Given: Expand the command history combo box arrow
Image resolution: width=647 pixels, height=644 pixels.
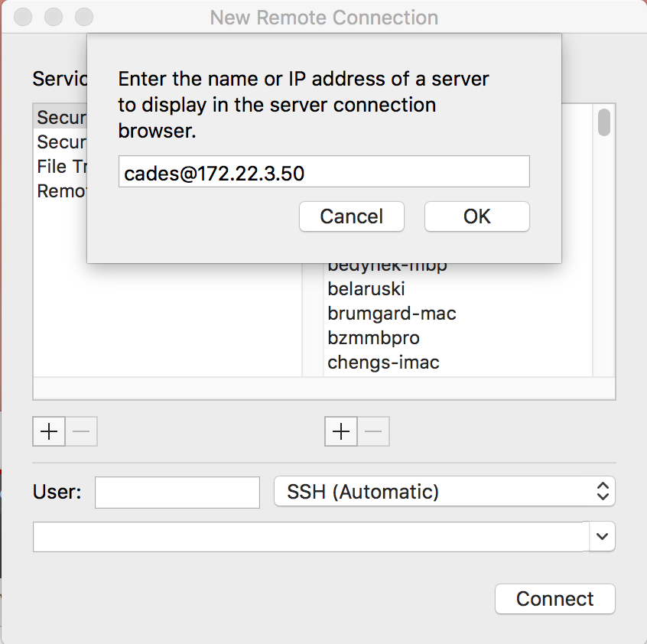Looking at the screenshot, I should [603, 537].
